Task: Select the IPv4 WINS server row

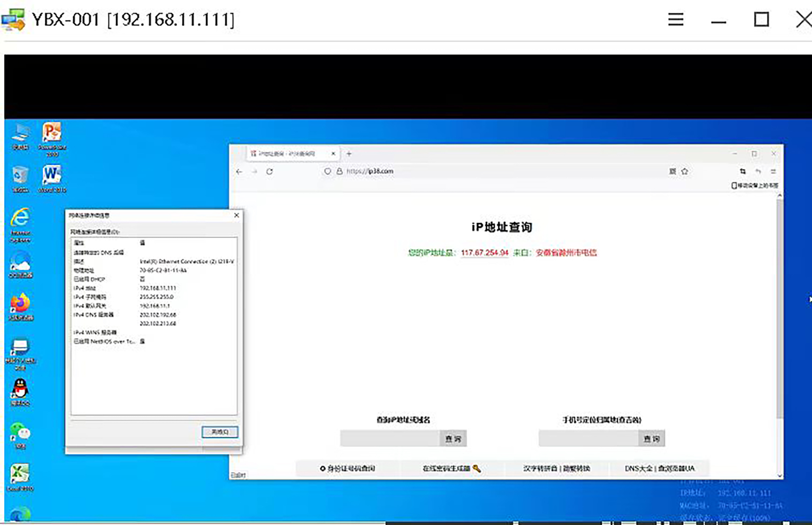Action: pyautogui.click(x=154, y=332)
